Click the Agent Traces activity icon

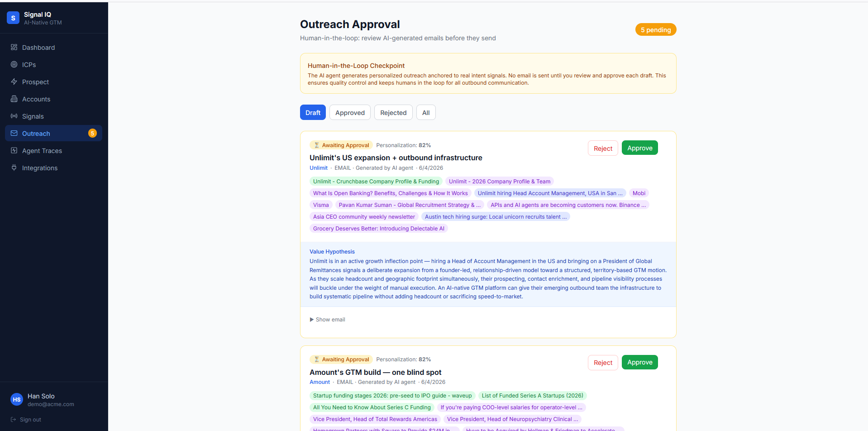pos(14,150)
